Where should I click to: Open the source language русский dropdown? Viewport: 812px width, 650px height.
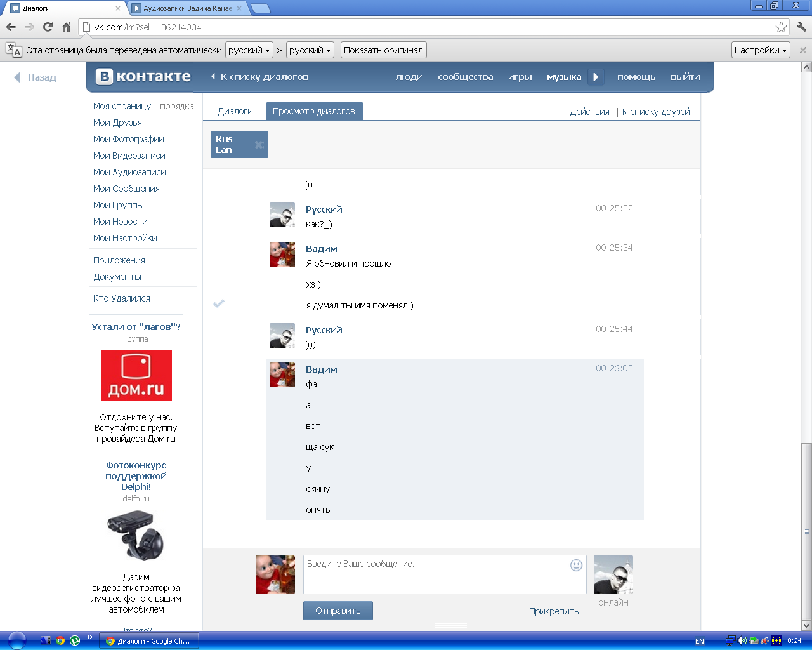click(x=249, y=50)
